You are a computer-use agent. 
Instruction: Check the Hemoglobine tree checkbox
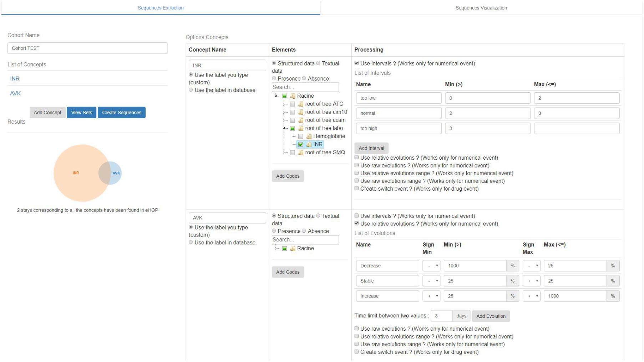coord(300,136)
